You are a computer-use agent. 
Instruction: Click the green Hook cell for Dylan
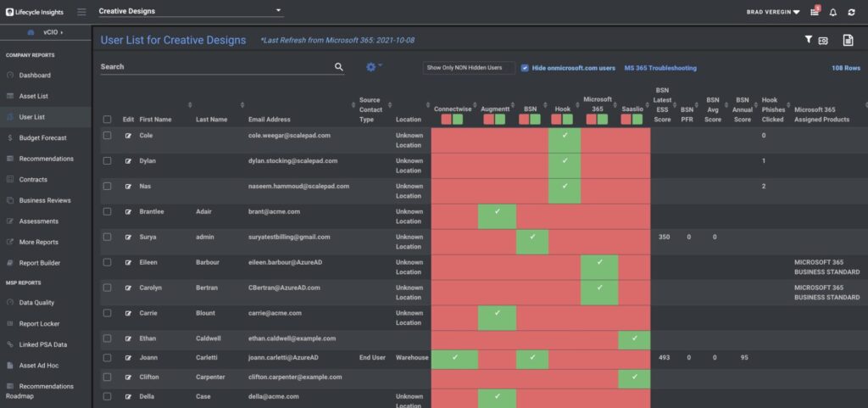(x=565, y=165)
